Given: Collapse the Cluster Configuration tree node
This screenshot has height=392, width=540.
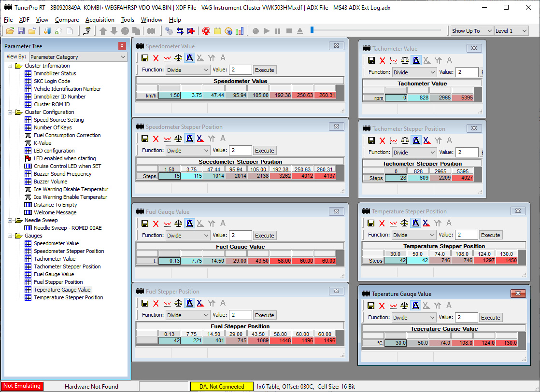Looking at the screenshot, I should [x=10, y=112].
